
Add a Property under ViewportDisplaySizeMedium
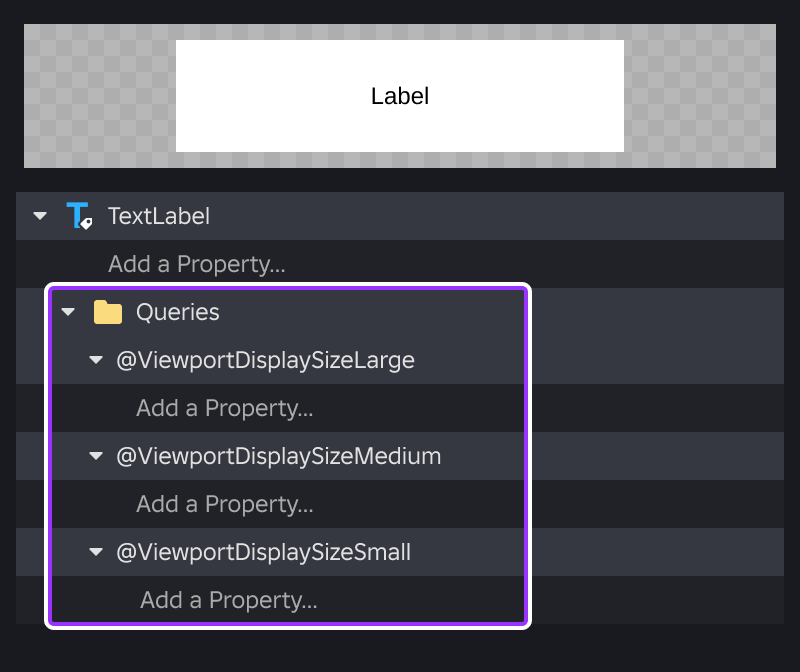[x=224, y=504]
